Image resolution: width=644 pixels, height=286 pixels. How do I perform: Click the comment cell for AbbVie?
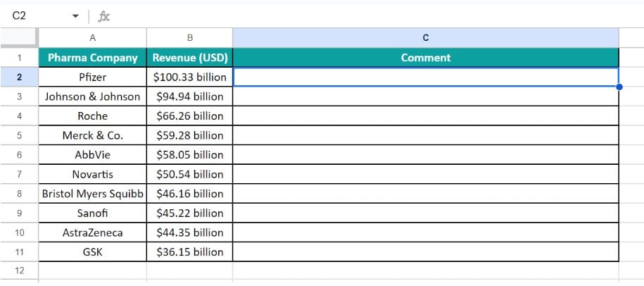coord(426,155)
